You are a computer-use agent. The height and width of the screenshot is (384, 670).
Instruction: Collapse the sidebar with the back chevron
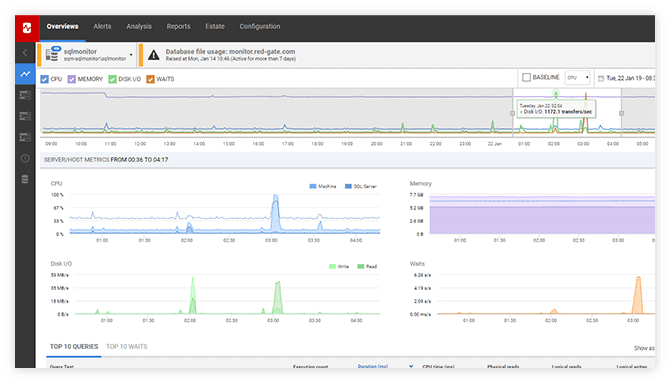click(25, 53)
